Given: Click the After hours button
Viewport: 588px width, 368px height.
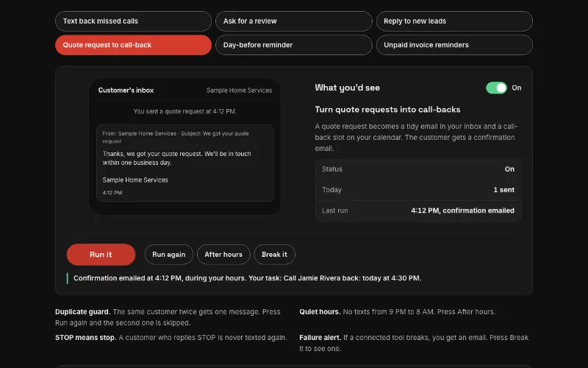Looking at the screenshot, I should 223,255.
